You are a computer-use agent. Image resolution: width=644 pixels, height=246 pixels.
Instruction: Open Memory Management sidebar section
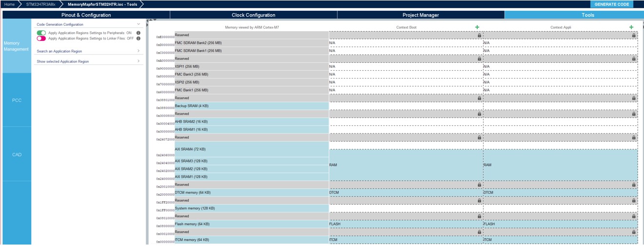(17, 46)
